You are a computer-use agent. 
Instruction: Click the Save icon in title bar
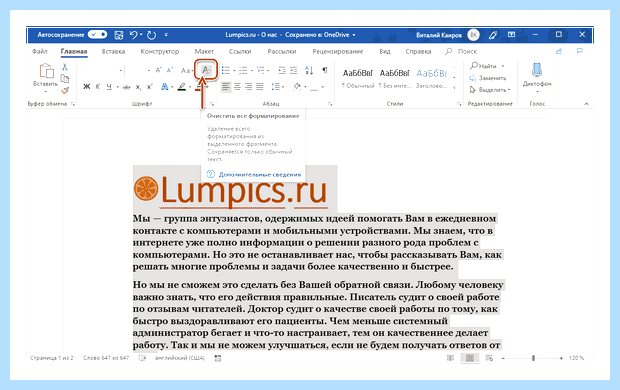pyautogui.click(x=119, y=35)
